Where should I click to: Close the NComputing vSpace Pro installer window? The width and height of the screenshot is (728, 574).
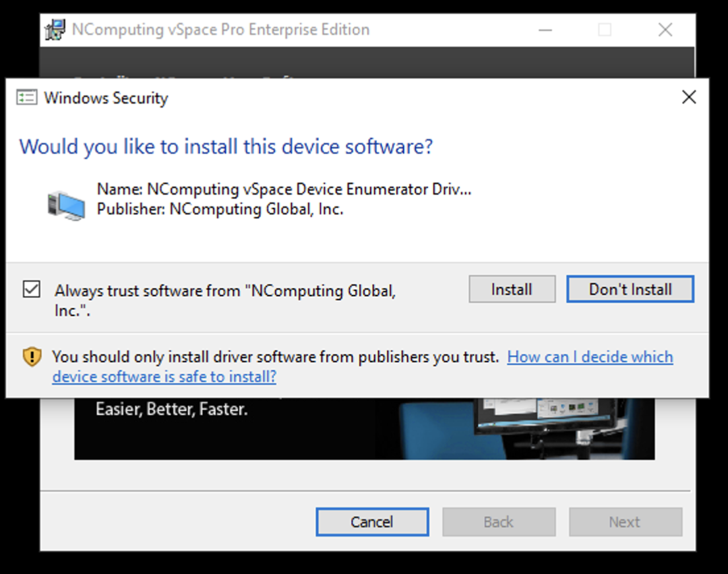[x=665, y=30]
